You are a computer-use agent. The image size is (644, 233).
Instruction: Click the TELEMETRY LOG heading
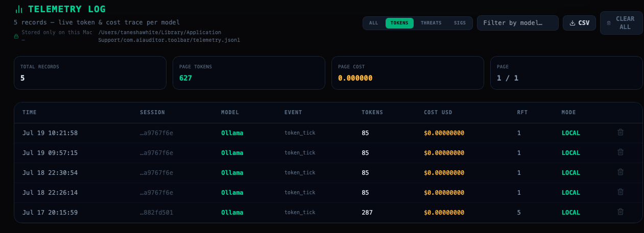click(x=67, y=9)
